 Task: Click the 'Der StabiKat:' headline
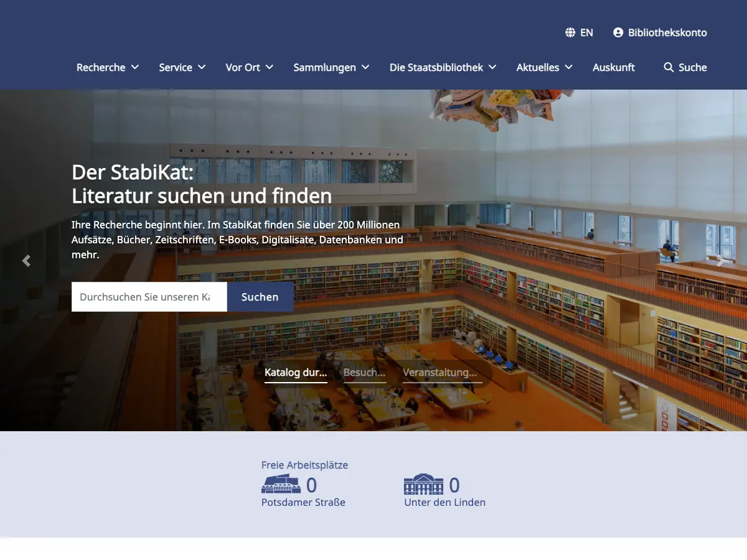click(133, 172)
